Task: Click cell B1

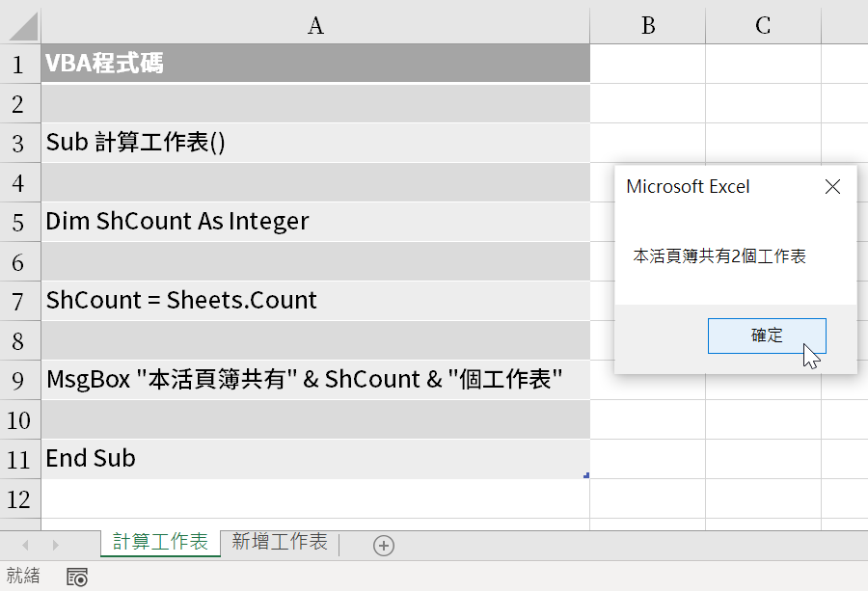Action: (648, 64)
